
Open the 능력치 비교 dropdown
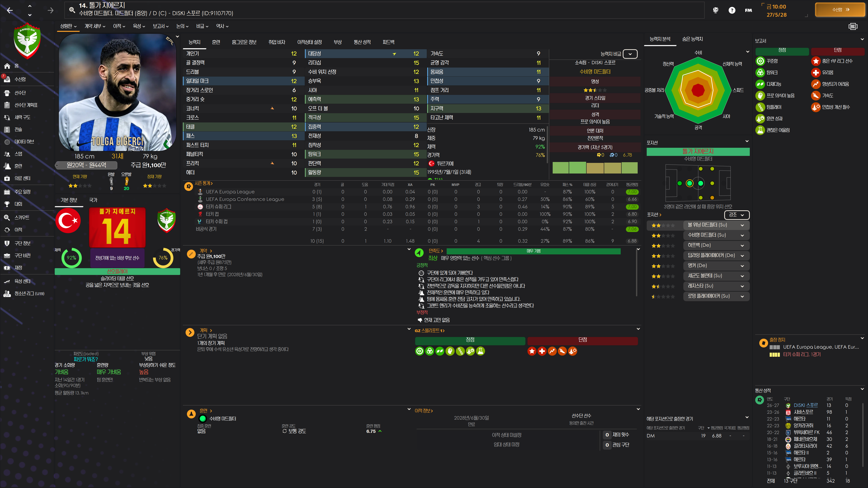coord(630,54)
